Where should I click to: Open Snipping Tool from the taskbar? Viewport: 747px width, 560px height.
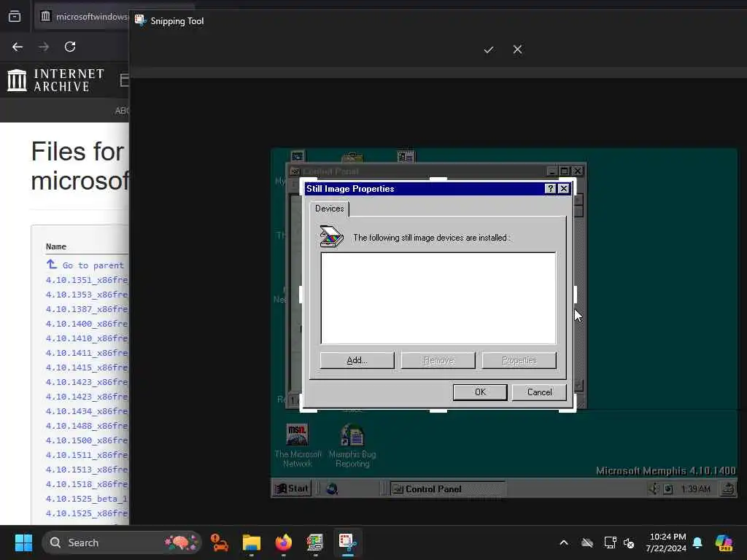pyautogui.click(x=347, y=542)
